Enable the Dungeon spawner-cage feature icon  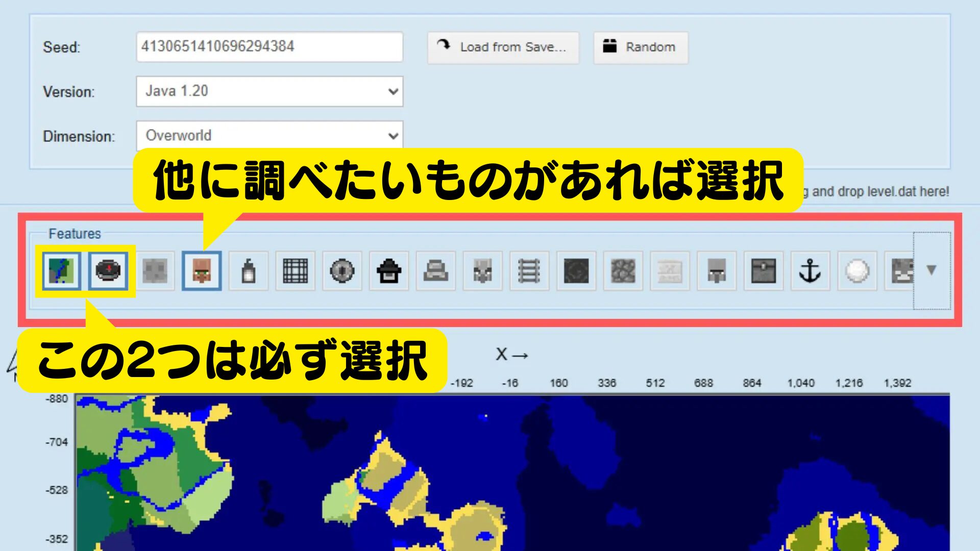click(x=296, y=271)
